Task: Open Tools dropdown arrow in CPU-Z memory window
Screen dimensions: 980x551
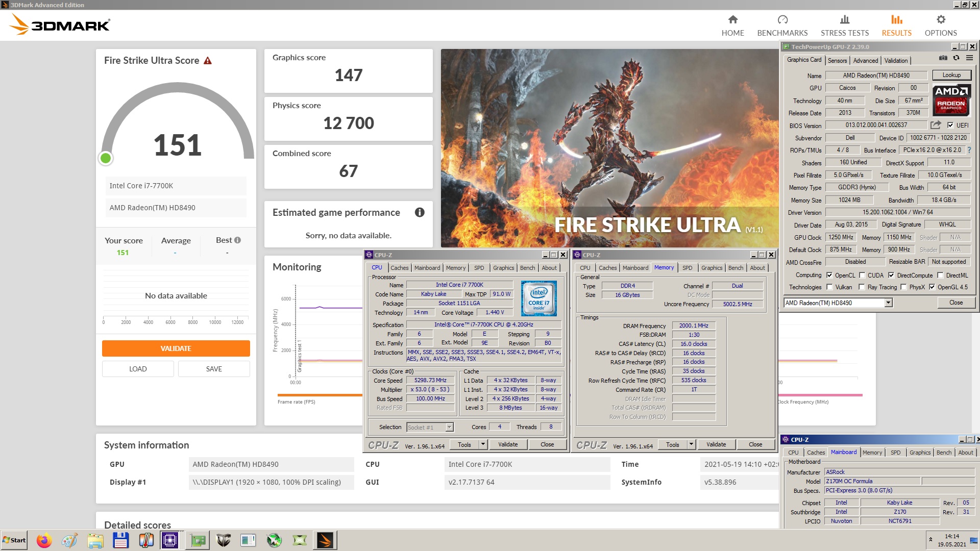Action: click(691, 444)
